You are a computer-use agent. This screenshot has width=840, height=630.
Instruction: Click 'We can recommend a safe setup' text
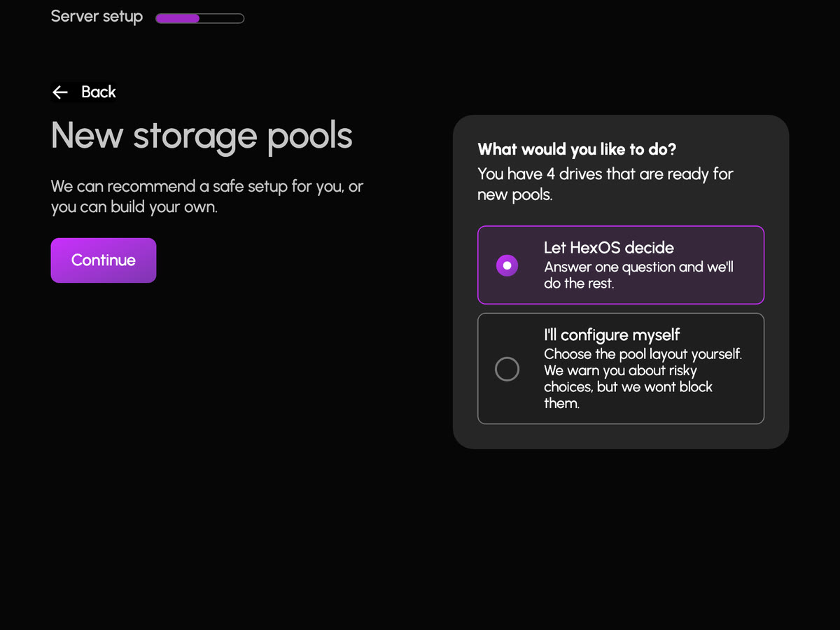(x=207, y=197)
